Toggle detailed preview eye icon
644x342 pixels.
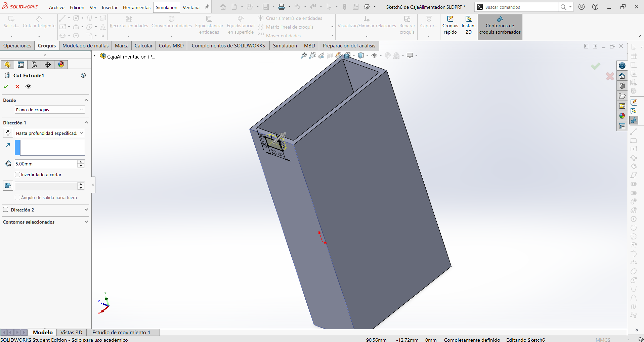[29, 86]
